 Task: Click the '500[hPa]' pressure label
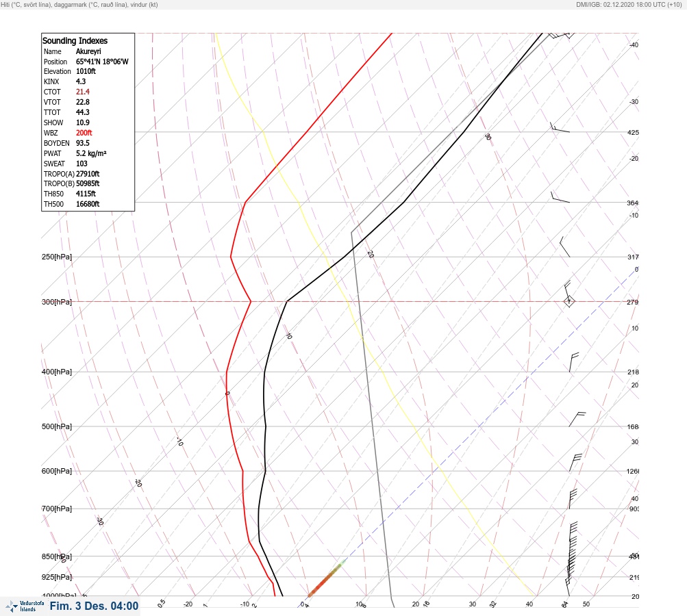click(x=57, y=426)
